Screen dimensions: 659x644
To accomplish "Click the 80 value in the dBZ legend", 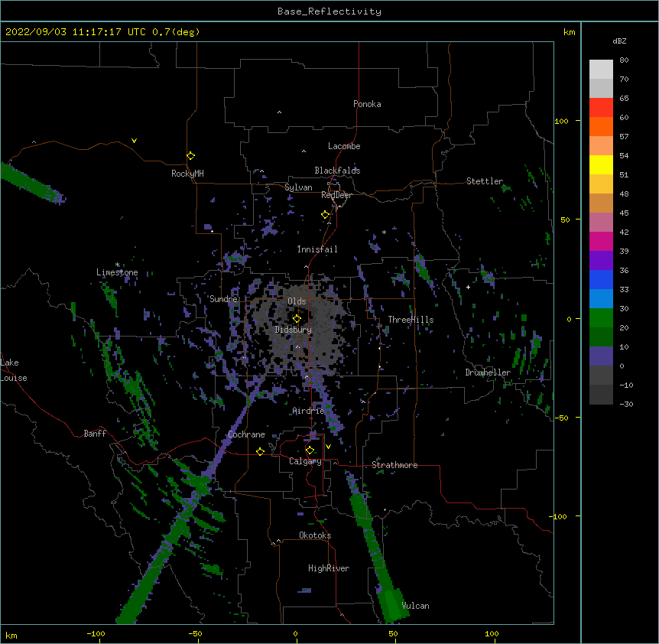I will pos(624,60).
